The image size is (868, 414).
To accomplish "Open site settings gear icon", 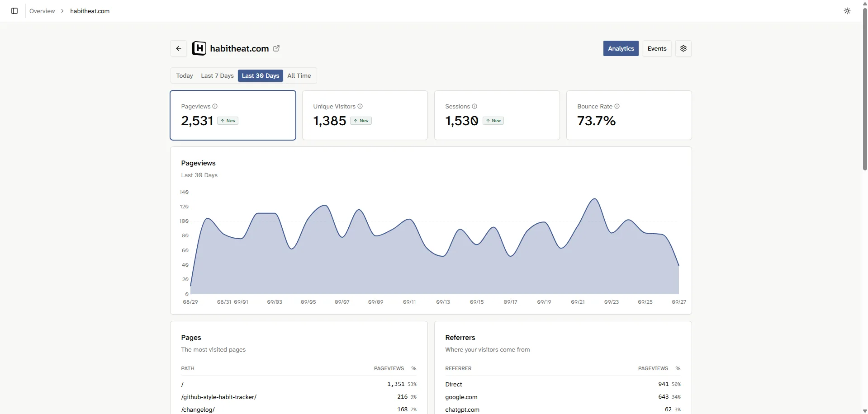I will 683,48.
